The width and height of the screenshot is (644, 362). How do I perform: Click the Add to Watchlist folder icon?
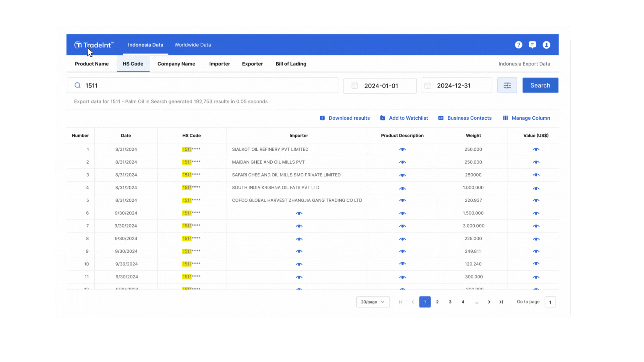[x=383, y=118]
